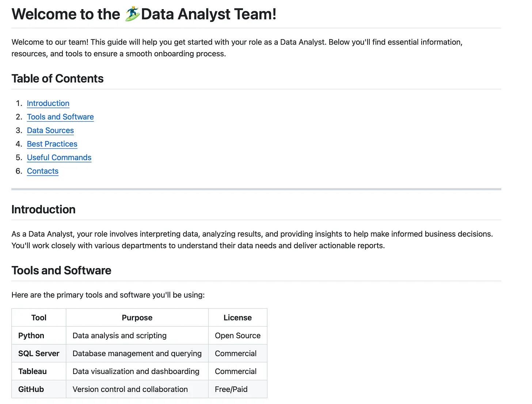The image size is (532, 404).
Task: Select the Python table cell
Action: click(x=39, y=335)
